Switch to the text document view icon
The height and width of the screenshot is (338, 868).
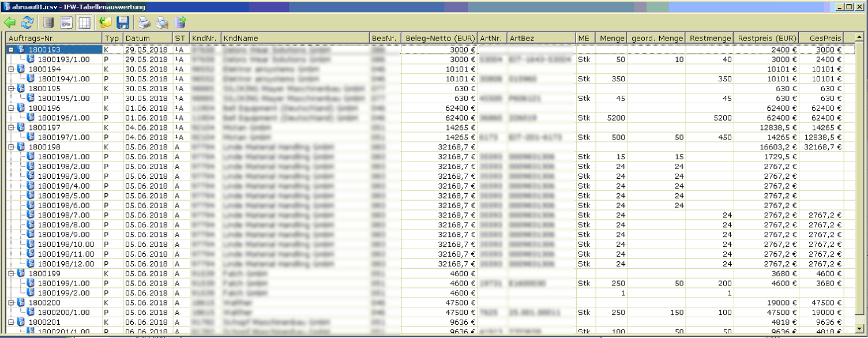[x=66, y=22]
